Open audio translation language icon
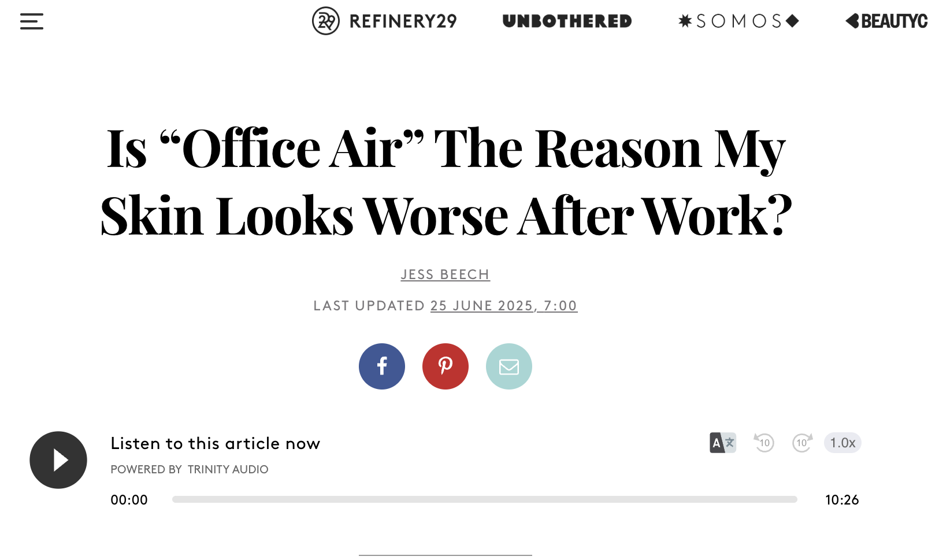928x560 pixels. point(723,443)
